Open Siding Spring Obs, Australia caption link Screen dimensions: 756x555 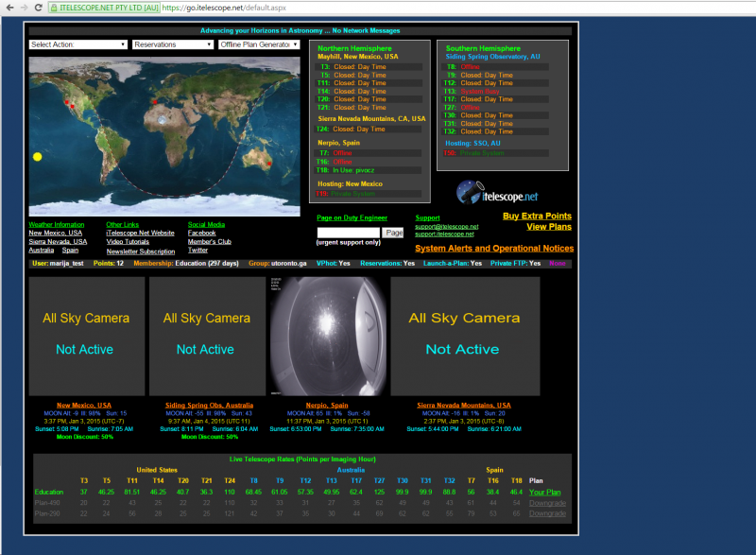[209, 406]
